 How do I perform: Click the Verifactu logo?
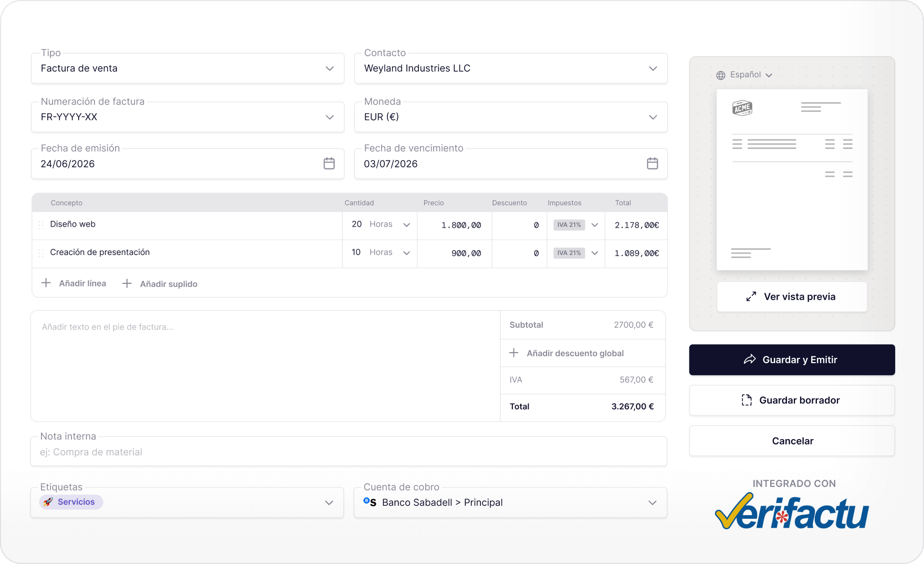pyautogui.click(x=792, y=511)
